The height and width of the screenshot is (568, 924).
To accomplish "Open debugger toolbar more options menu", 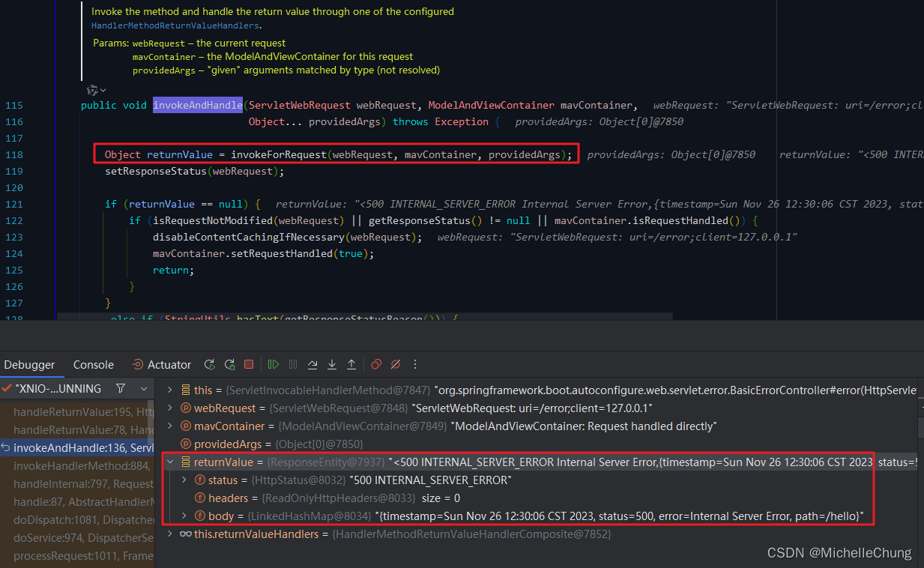I will coord(415,365).
